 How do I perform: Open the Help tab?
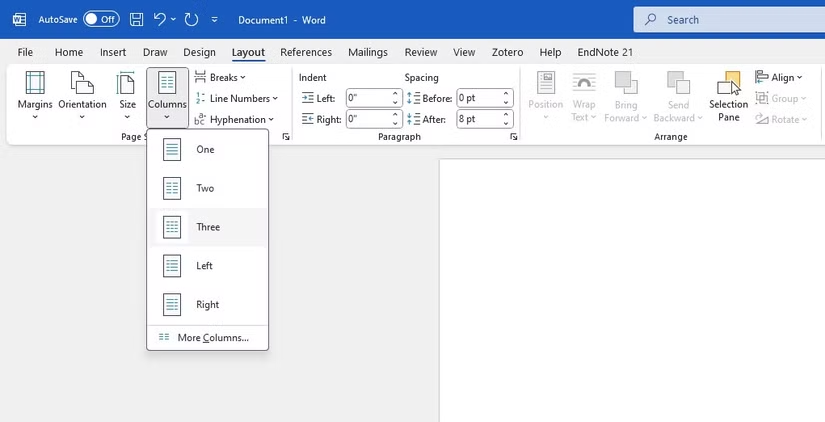click(550, 52)
